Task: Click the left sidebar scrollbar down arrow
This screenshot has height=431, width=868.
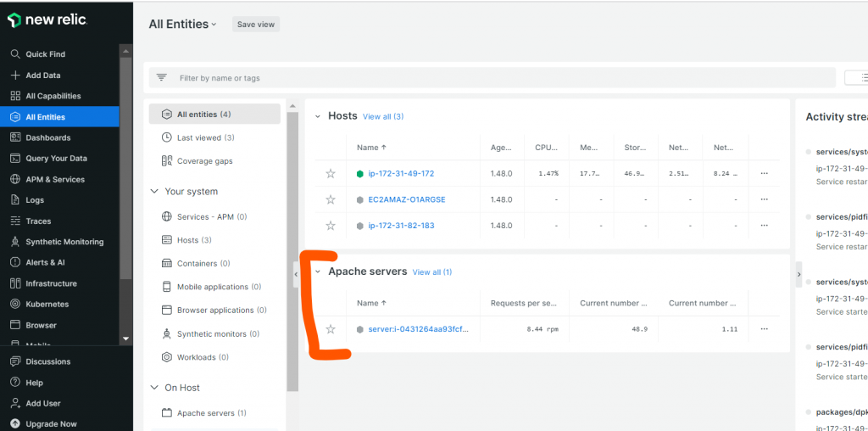Action: click(125, 339)
